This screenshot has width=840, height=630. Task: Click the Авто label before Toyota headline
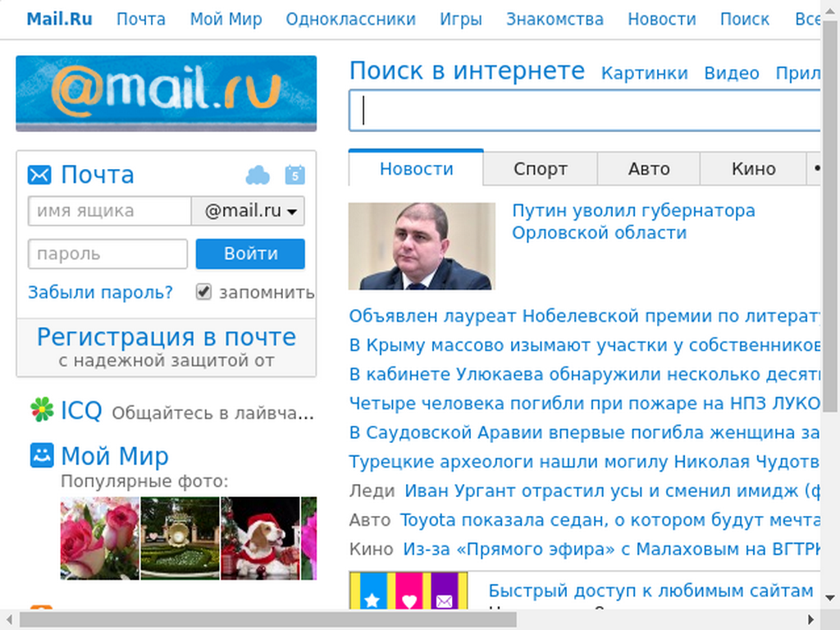tap(370, 519)
